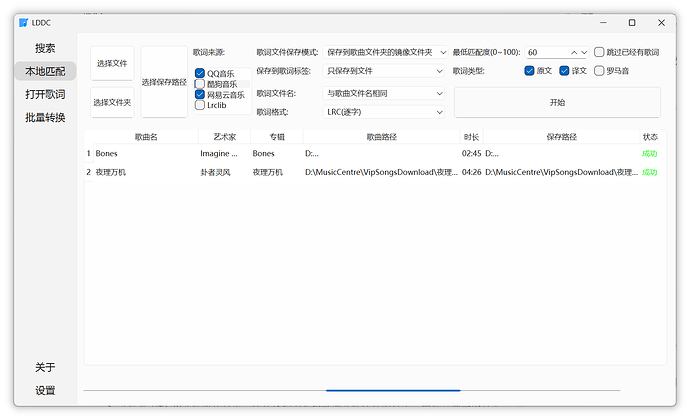Uncheck the QQ音乐 lyrics source
This screenshot has height=419, width=690.
click(200, 74)
